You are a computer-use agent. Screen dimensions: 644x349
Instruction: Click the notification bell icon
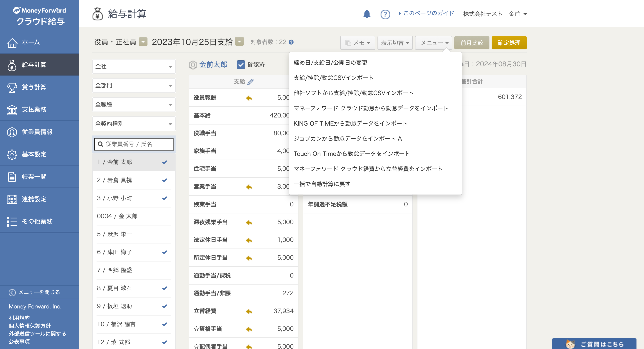coord(367,14)
